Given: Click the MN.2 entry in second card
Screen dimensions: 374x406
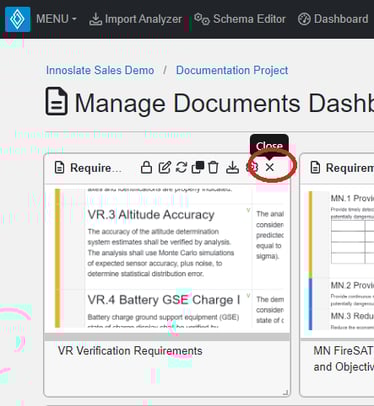Looking at the screenshot, I should (352, 285).
